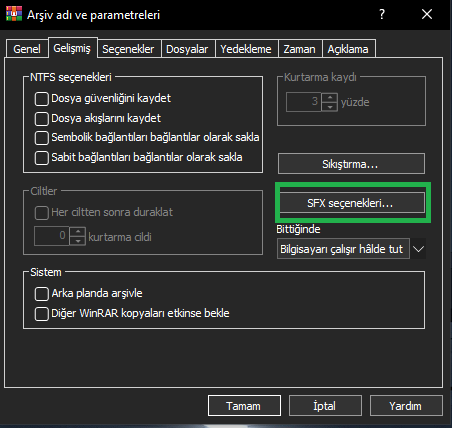Image resolution: width=452 pixels, height=428 pixels.
Task: Check Sabit bağlantıları bağlantılar olarak sakla
Action: pyautogui.click(x=41, y=158)
